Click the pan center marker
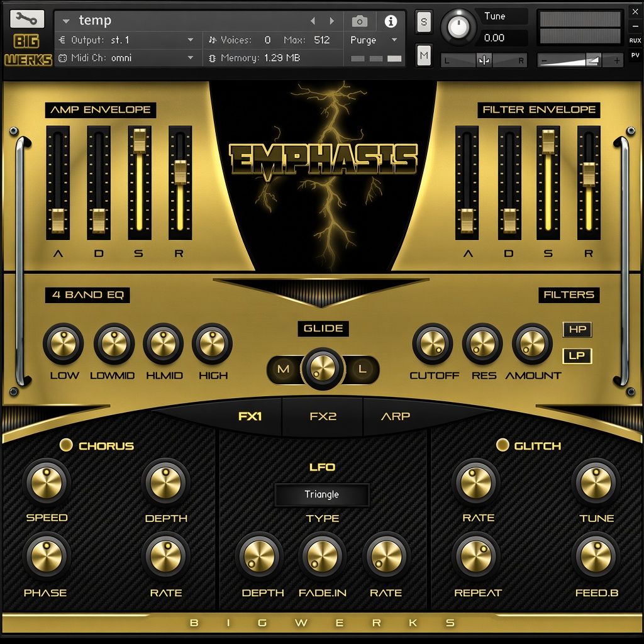 click(x=484, y=60)
